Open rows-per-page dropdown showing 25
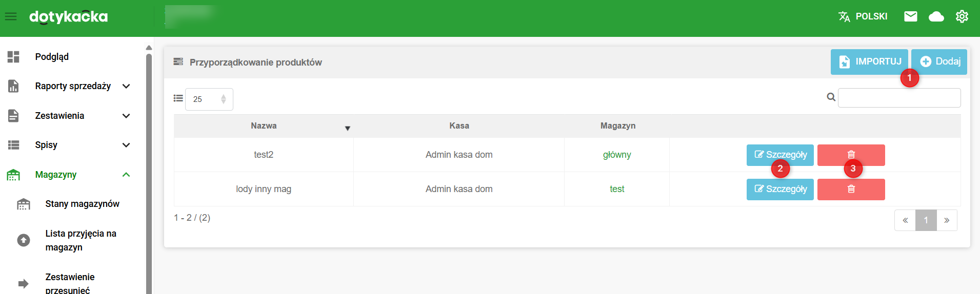 [x=209, y=99]
